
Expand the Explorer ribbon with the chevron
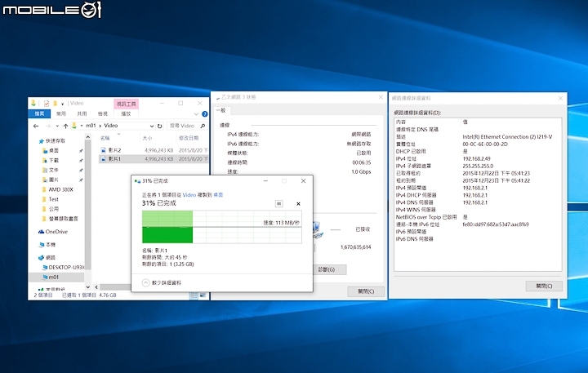click(x=196, y=113)
